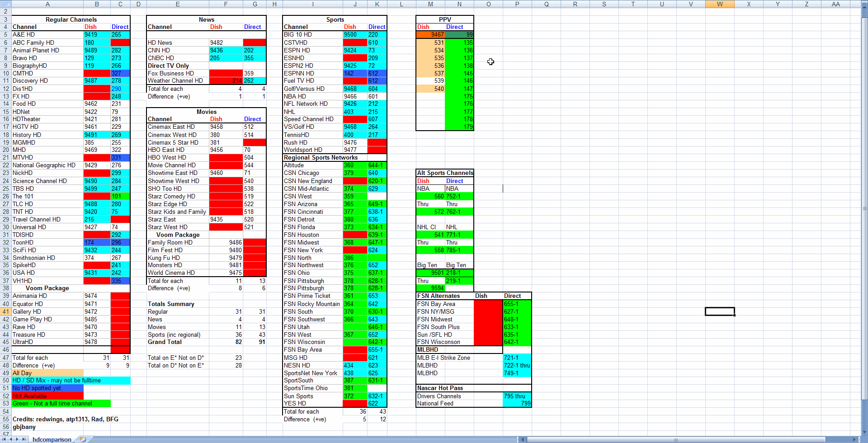Viewport: 868px width, 443px height.
Task: Select the 'Total on E* Not on D*' cell
Action: (178, 358)
